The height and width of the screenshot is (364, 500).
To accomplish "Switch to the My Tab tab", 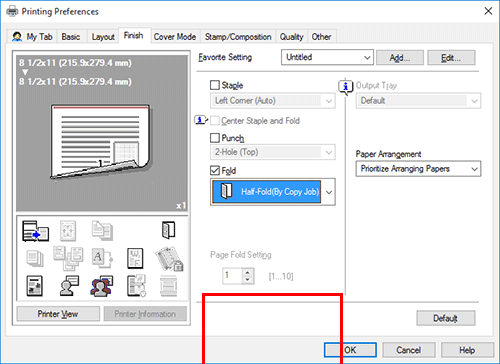I will point(32,37).
